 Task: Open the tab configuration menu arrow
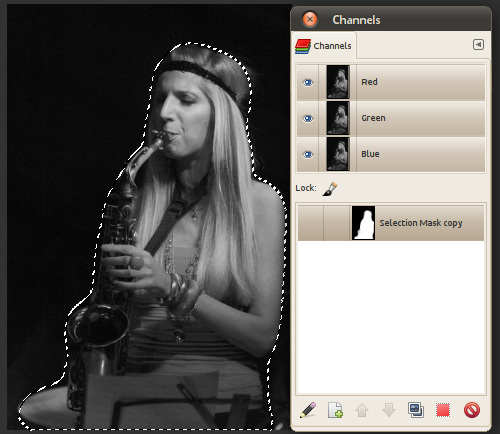click(x=478, y=44)
